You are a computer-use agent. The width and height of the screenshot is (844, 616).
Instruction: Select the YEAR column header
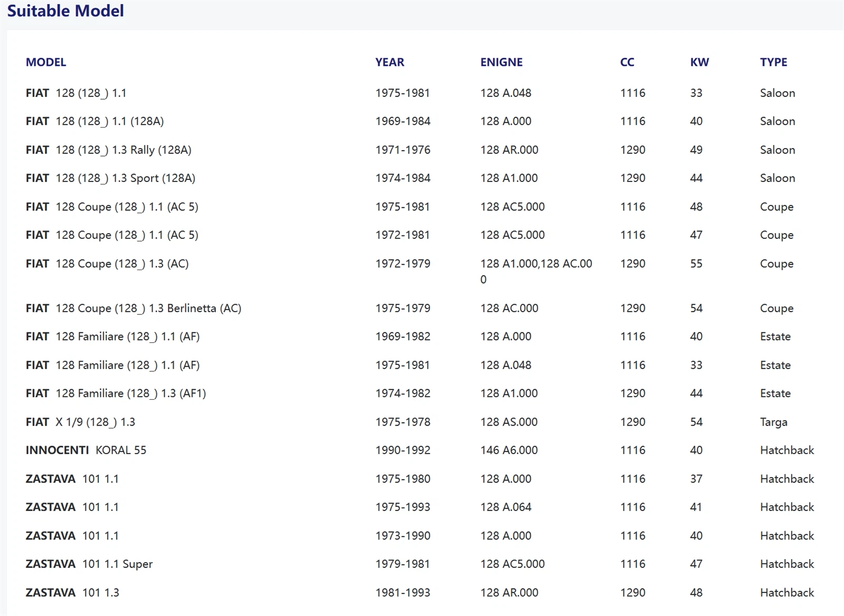point(390,62)
